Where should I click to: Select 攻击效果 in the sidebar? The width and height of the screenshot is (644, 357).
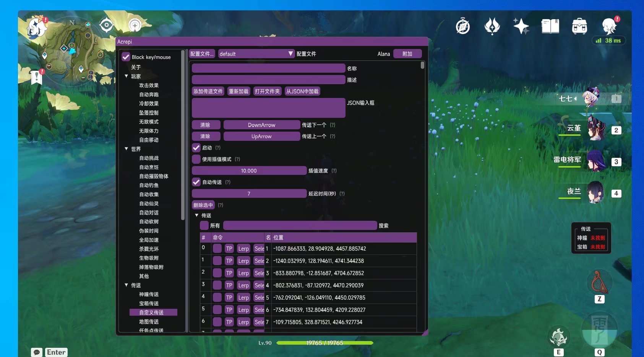coord(149,85)
